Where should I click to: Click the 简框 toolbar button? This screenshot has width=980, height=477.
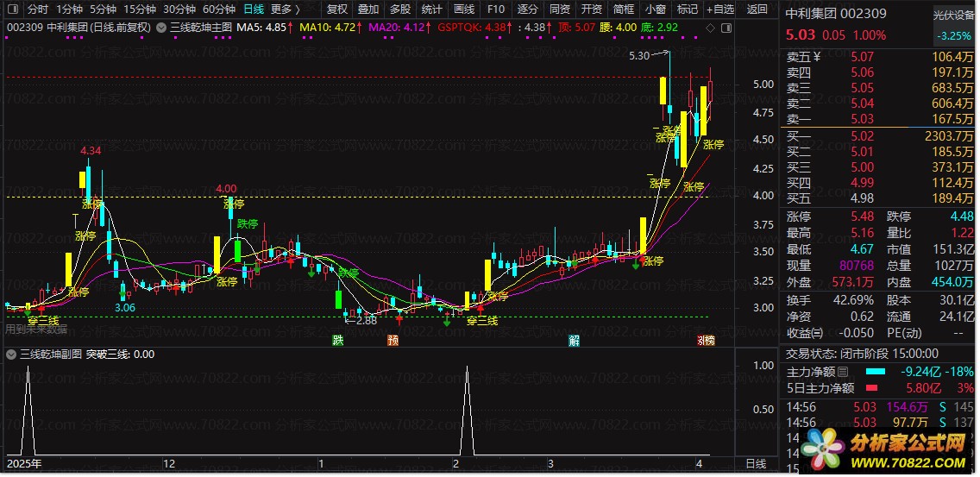click(623, 9)
